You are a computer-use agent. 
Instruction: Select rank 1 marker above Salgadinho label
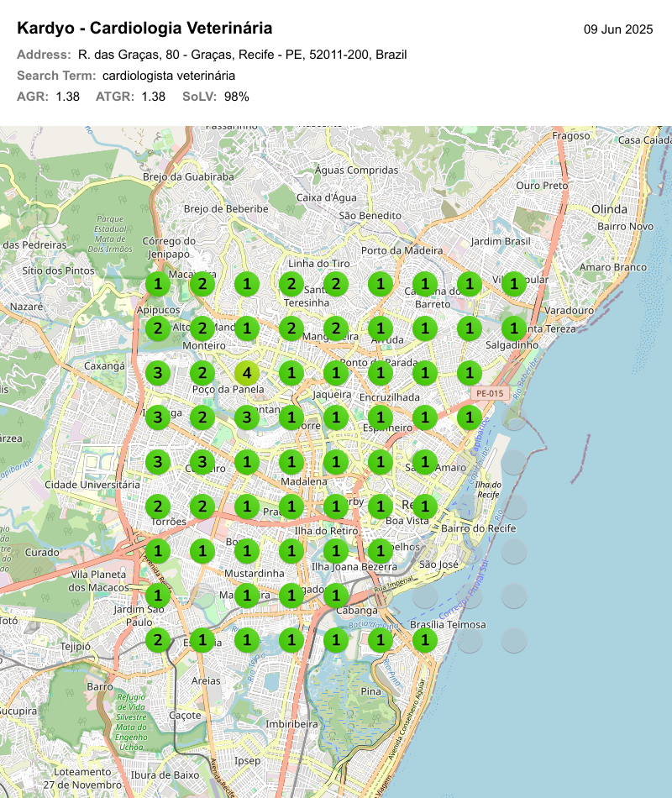(514, 328)
